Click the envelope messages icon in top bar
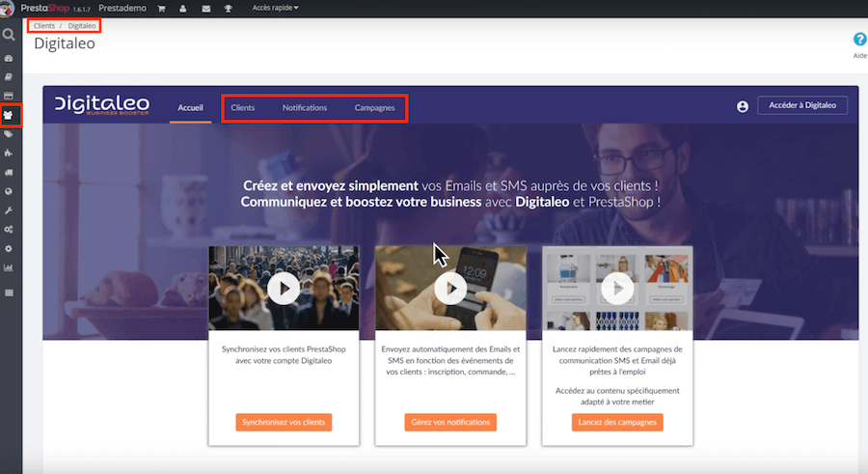868x474 pixels. point(206,8)
